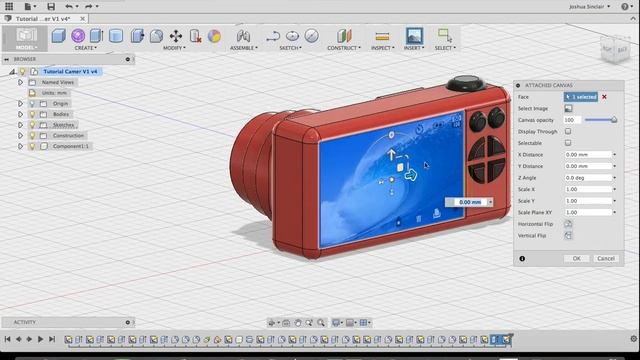Select the Cylinder create tool icon

(x=116, y=36)
